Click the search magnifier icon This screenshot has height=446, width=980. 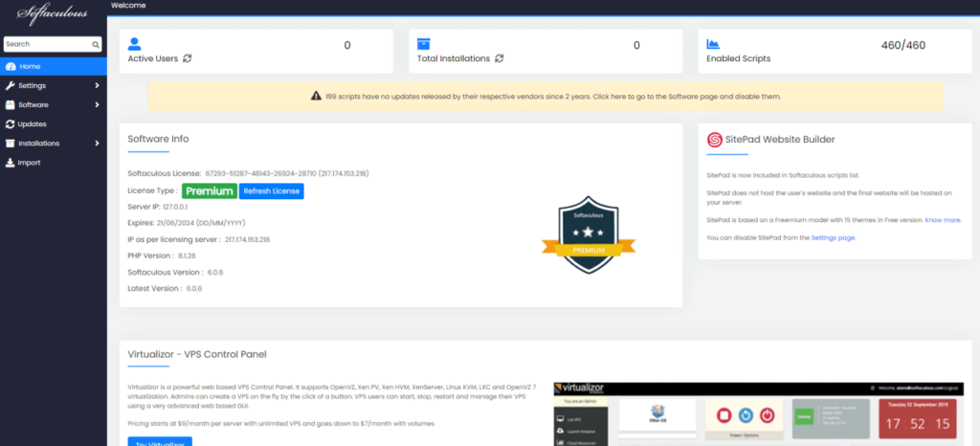pos(96,44)
